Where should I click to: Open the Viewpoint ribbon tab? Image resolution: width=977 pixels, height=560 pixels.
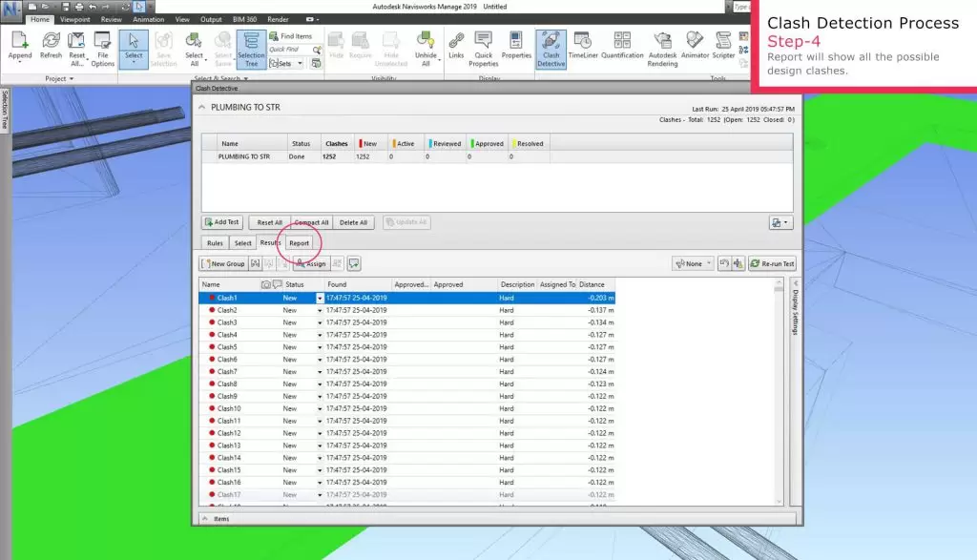pyautogui.click(x=74, y=18)
